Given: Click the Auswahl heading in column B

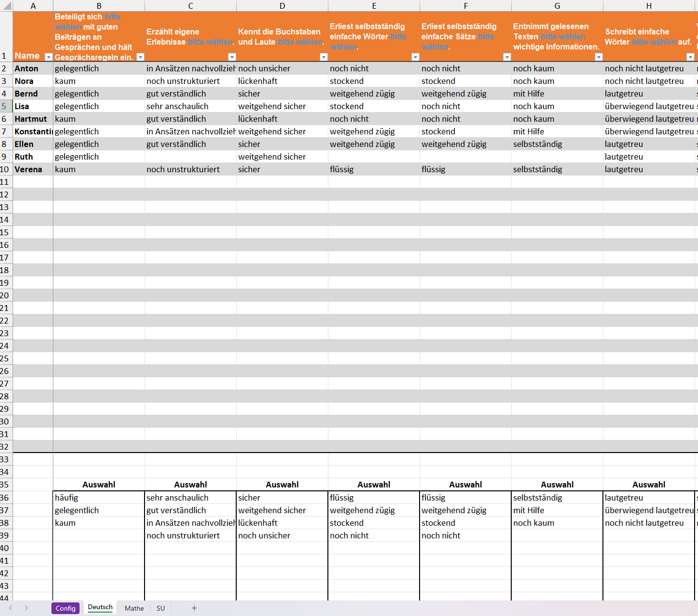Looking at the screenshot, I should 99,485.
